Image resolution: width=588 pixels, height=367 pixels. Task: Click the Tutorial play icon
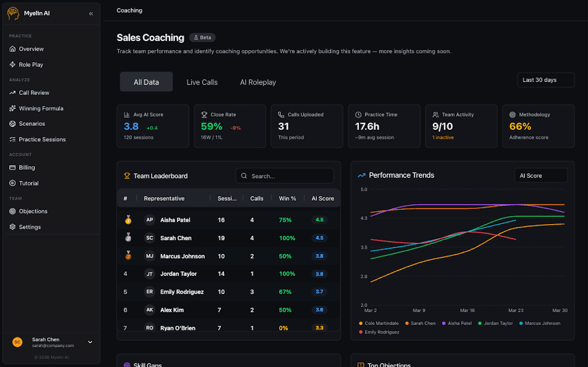(x=12, y=183)
